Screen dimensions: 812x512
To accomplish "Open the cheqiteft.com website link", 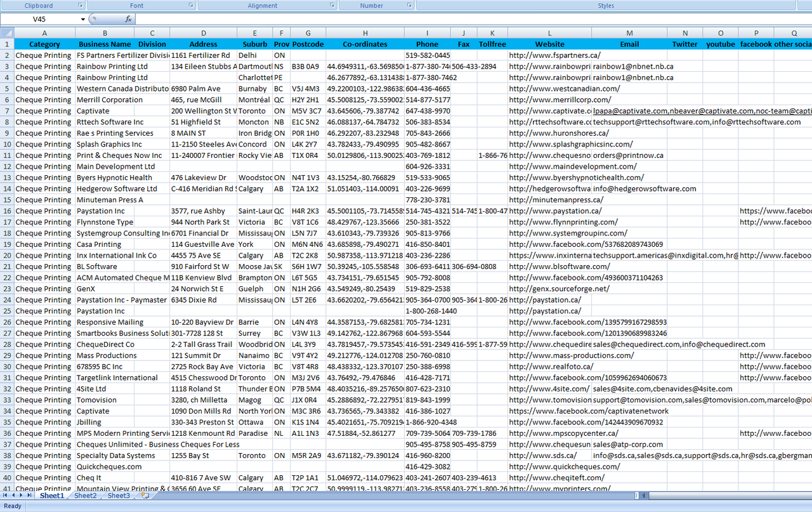I will 557,478.
